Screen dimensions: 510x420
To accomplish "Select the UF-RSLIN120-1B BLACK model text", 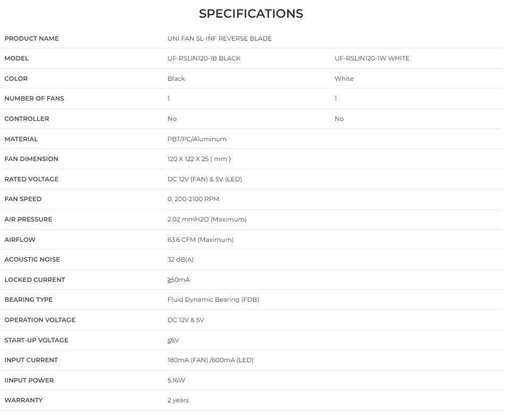I will point(203,58).
